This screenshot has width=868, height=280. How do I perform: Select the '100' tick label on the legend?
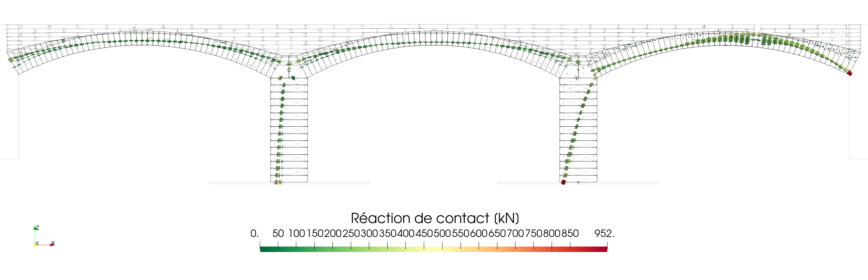click(297, 234)
